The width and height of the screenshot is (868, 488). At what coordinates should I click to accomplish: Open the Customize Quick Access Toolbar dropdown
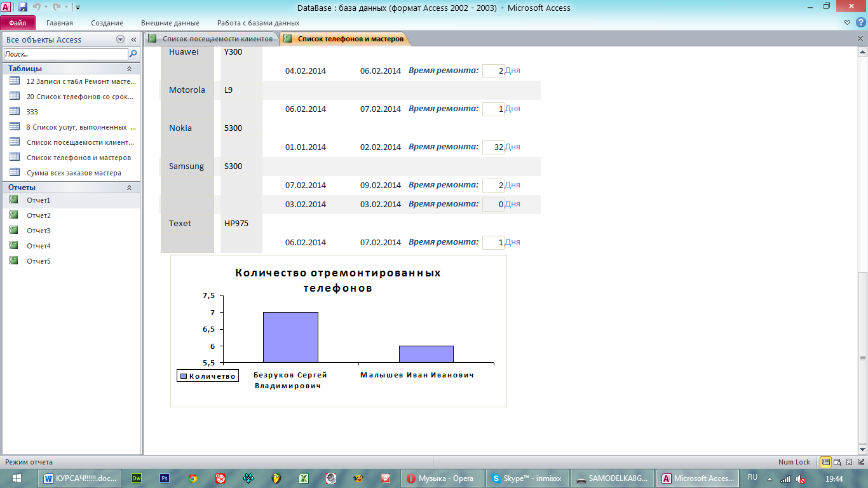[78, 8]
